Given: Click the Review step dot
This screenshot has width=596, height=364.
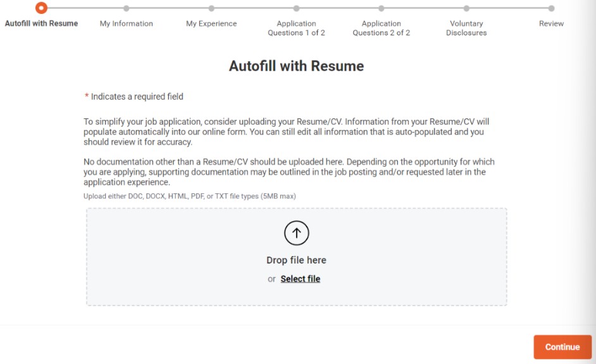Looking at the screenshot, I should click(551, 8).
